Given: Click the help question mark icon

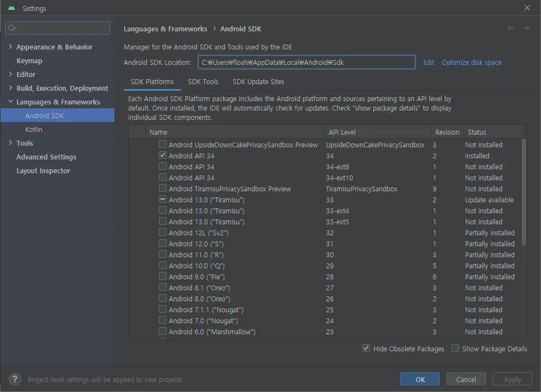Looking at the screenshot, I should point(16,379).
